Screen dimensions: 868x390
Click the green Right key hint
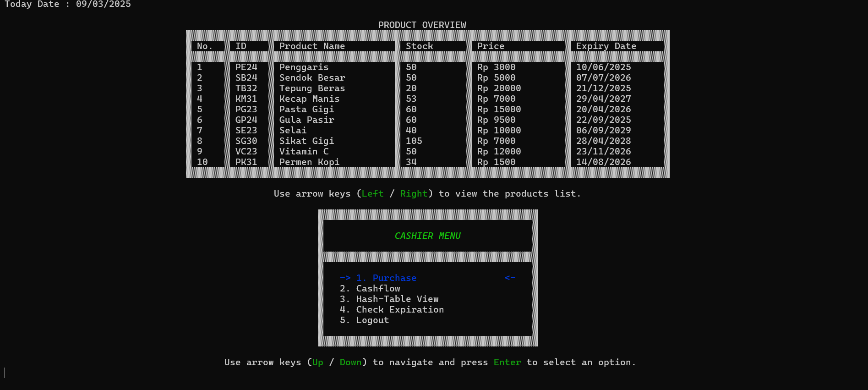414,194
